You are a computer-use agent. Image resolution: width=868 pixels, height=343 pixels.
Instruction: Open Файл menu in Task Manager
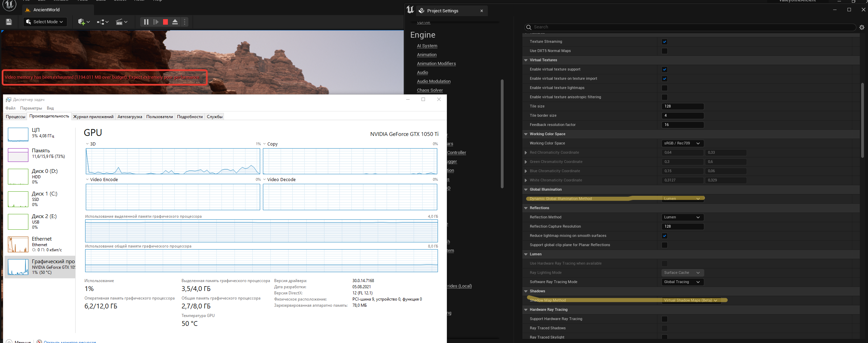11,108
